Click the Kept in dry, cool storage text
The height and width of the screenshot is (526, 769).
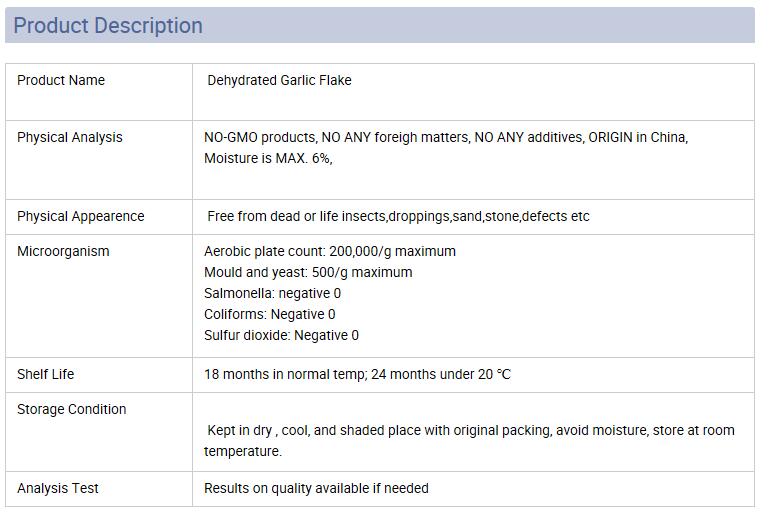point(469,441)
